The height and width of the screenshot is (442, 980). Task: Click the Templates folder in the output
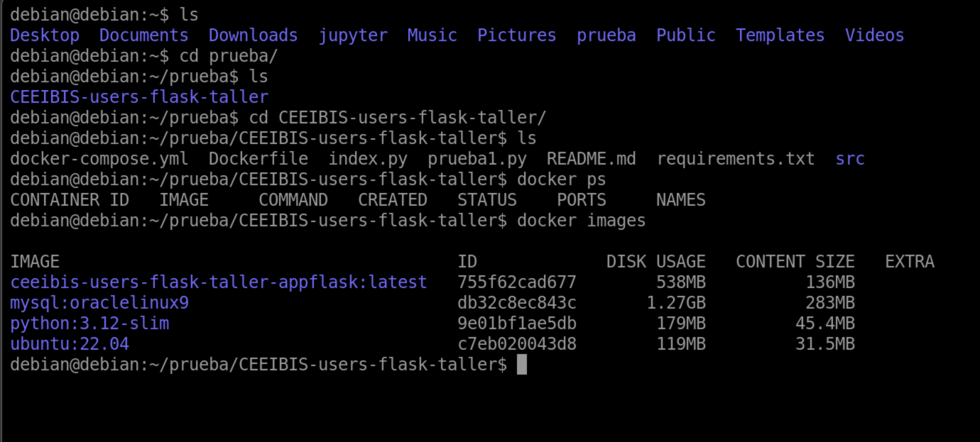click(x=780, y=35)
